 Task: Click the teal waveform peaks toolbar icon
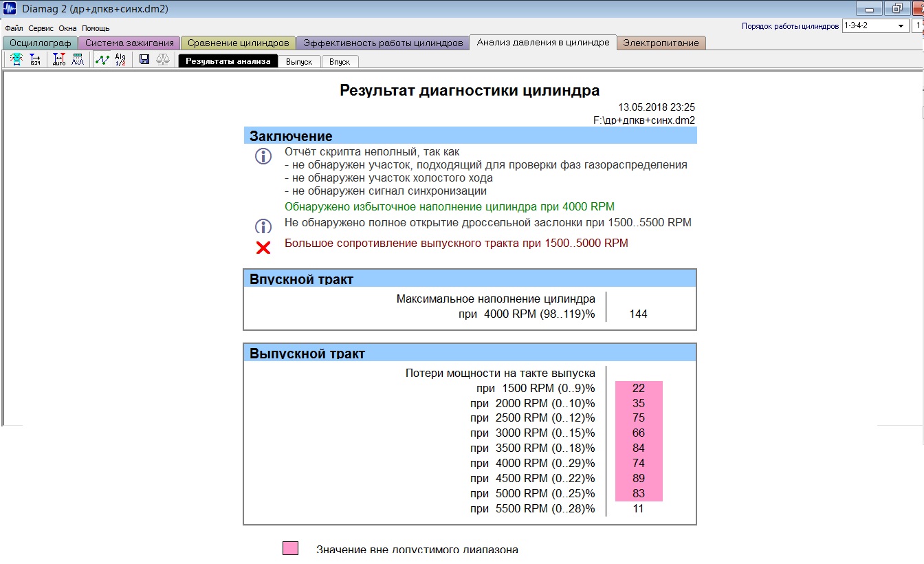(x=78, y=61)
